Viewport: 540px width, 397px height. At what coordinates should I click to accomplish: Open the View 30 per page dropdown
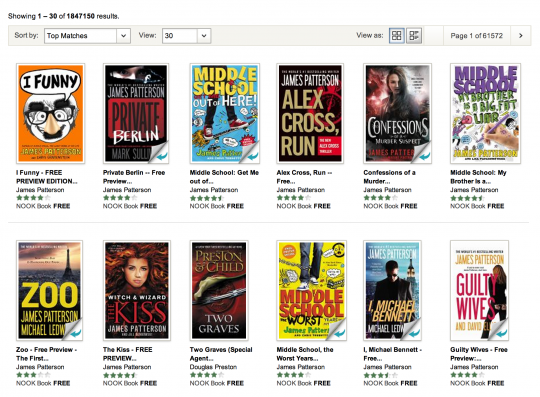click(186, 35)
